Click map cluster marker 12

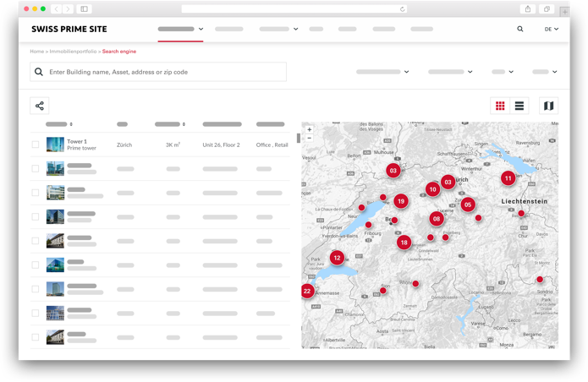[337, 258]
